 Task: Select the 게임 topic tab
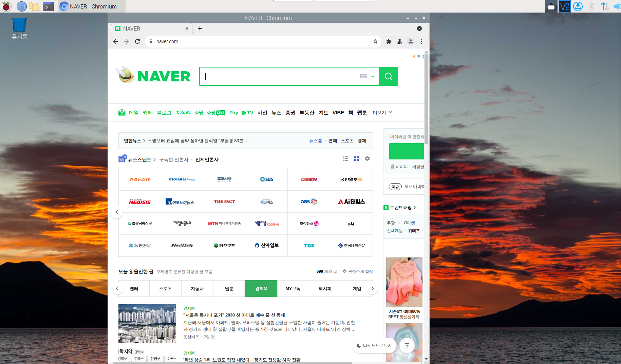pyautogui.click(x=357, y=288)
